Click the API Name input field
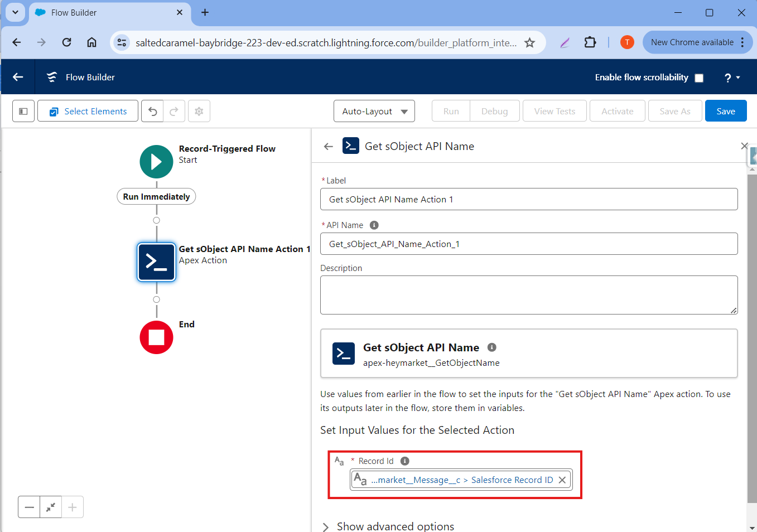Viewport: 757px width, 532px height. (529, 244)
